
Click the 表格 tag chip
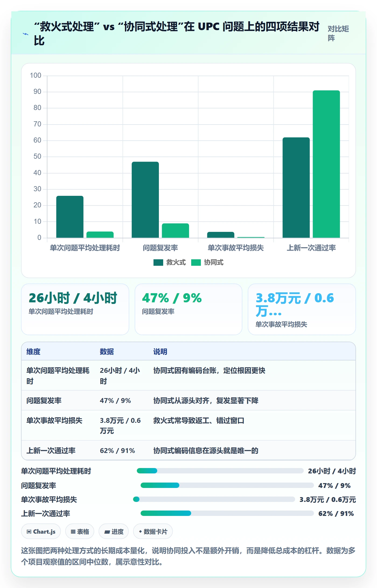(x=80, y=532)
